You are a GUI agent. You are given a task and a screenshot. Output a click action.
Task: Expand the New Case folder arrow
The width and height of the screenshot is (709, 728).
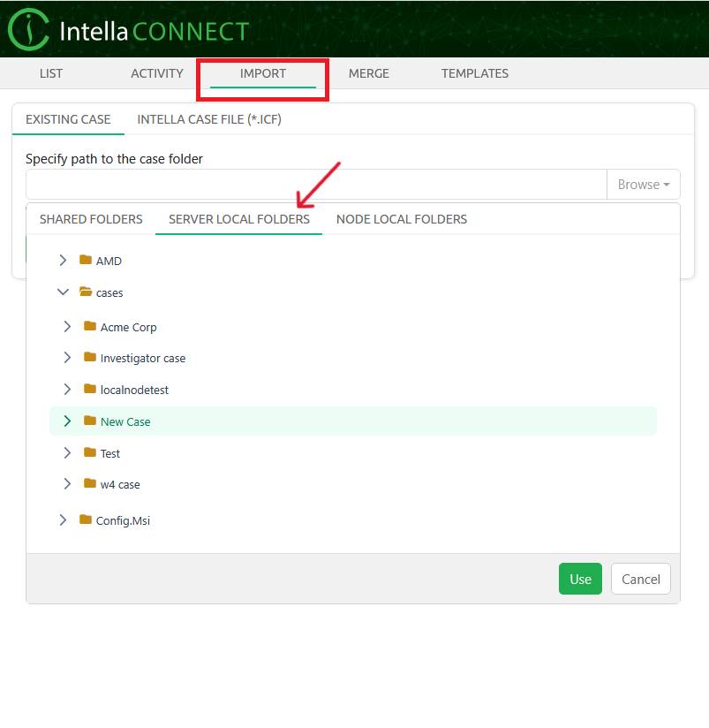coord(67,421)
